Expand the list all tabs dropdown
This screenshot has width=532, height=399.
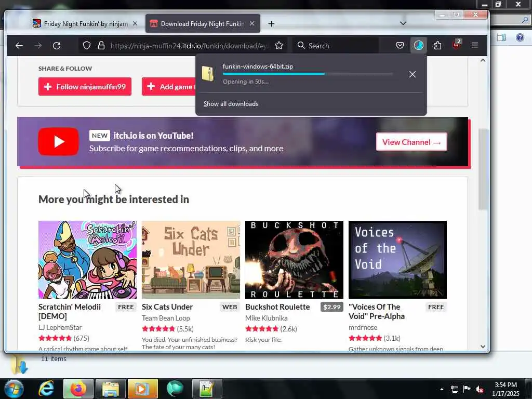coord(403,23)
